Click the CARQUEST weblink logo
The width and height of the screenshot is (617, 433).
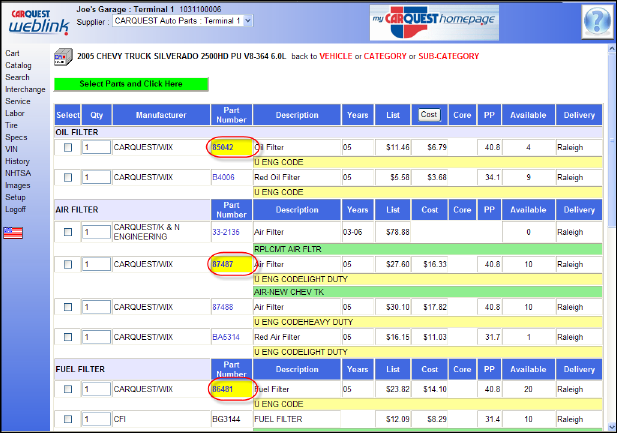click(x=39, y=22)
